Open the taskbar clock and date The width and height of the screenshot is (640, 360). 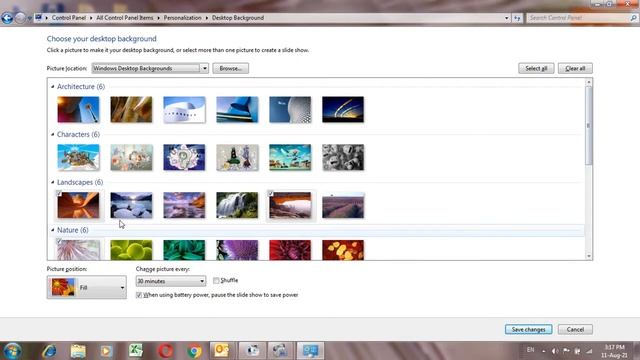click(x=614, y=351)
